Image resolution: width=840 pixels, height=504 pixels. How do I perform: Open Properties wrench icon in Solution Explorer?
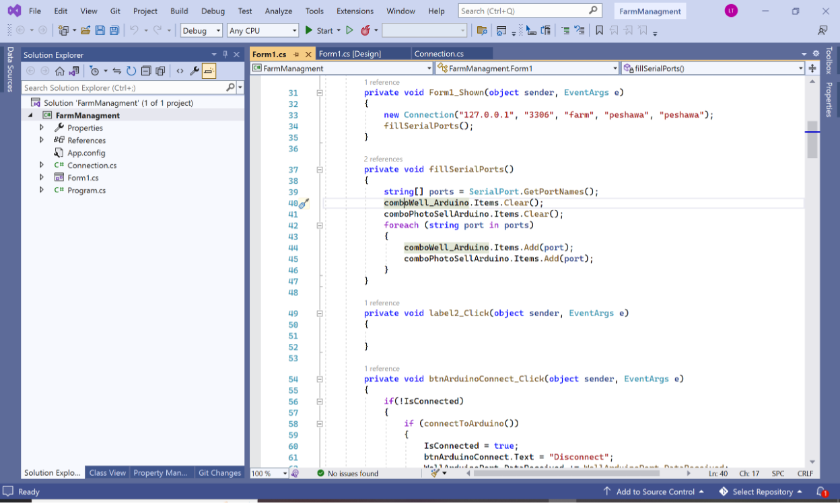coord(195,71)
